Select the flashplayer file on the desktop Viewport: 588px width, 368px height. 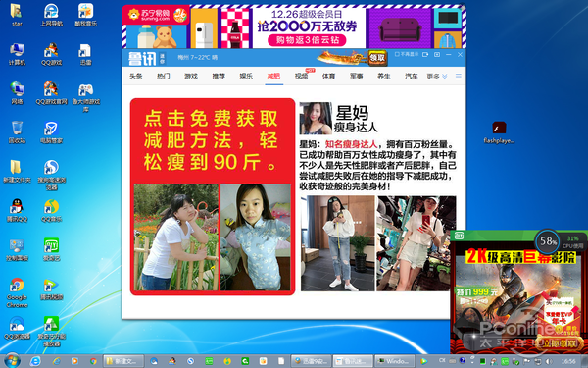click(x=499, y=132)
